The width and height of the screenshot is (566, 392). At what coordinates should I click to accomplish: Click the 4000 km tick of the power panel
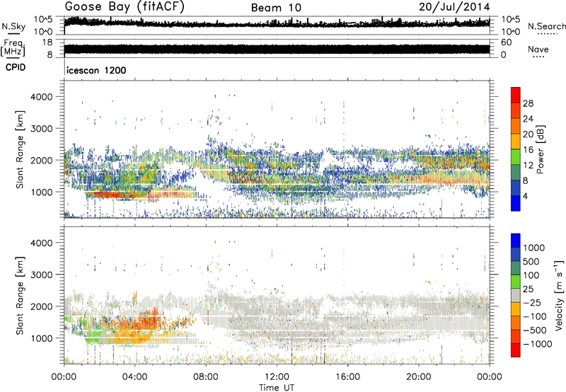pyautogui.click(x=42, y=97)
